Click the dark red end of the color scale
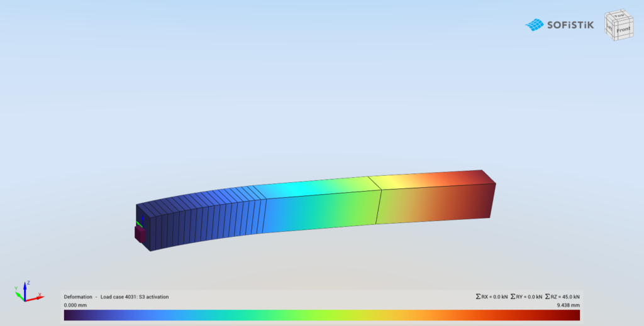This screenshot has height=326, width=644. pos(575,315)
